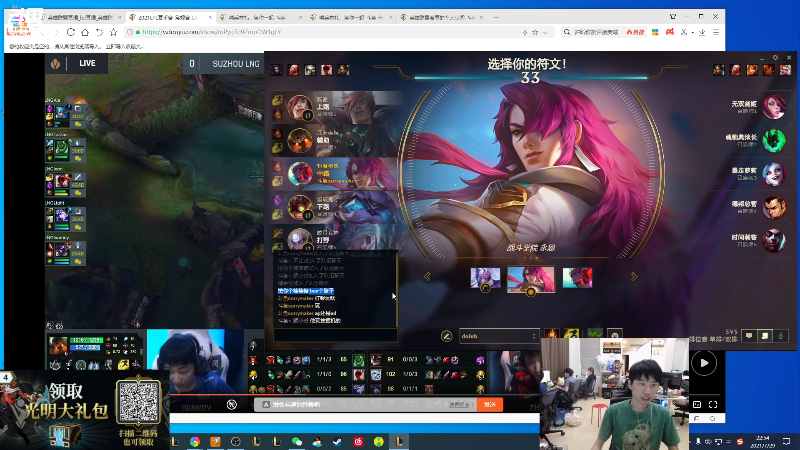This screenshot has height=450, width=800.
Task: Open the ward skin selector icon
Action: click(x=595, y=335)
